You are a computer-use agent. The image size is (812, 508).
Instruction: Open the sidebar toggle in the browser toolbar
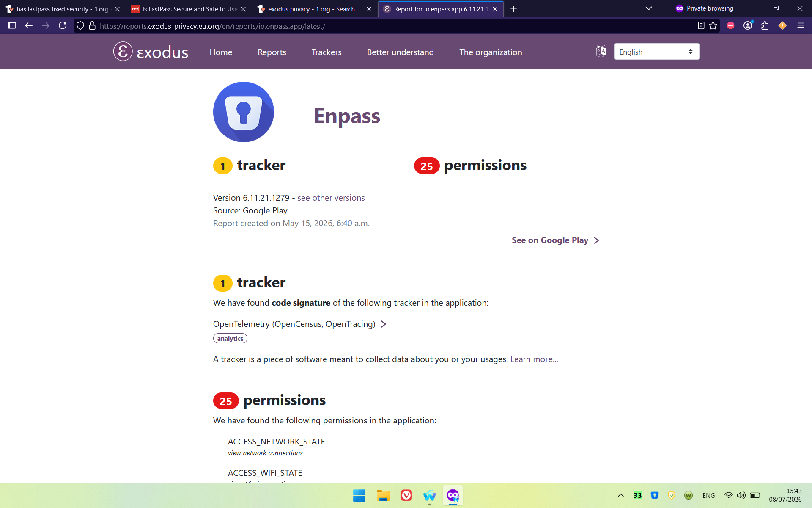(x=12, y=26)
